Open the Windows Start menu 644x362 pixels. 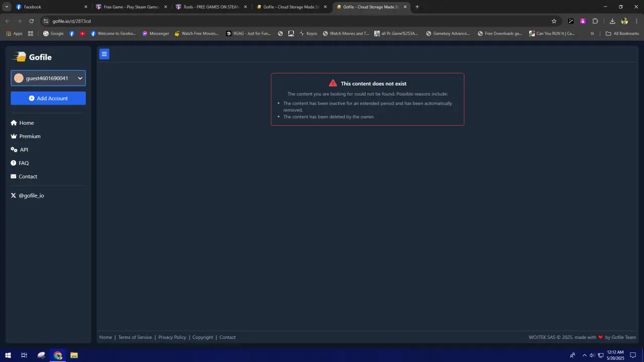point(8,355)
